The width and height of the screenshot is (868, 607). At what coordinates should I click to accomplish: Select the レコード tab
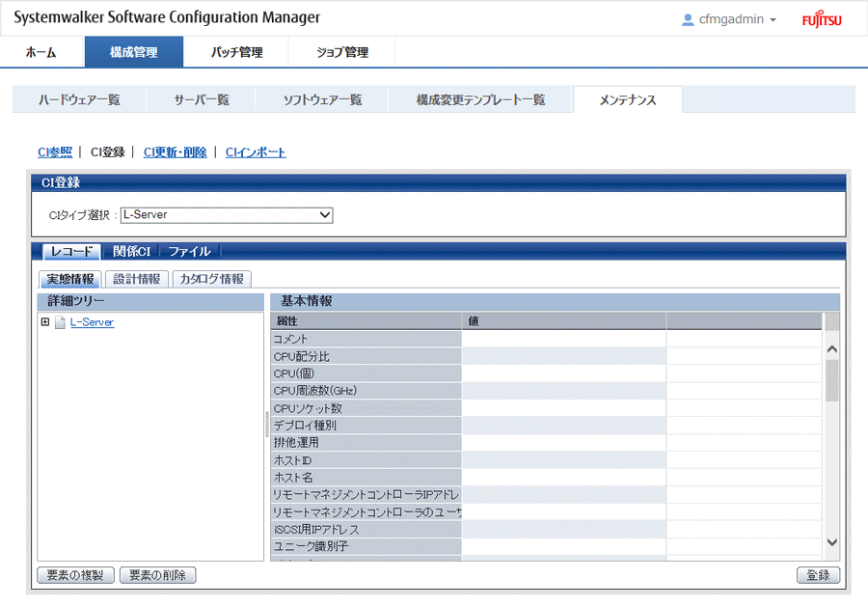coord(72,252)
